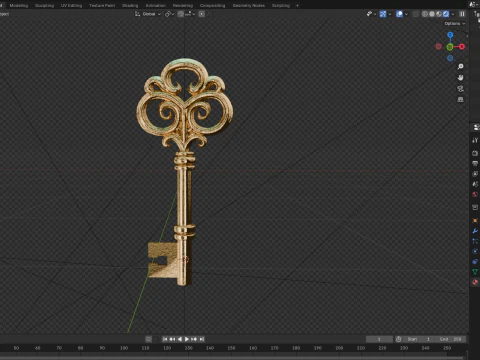This screenshot has width=480, height=360.
Task: Click the zoom view magnifier icon
Action: 460,67
